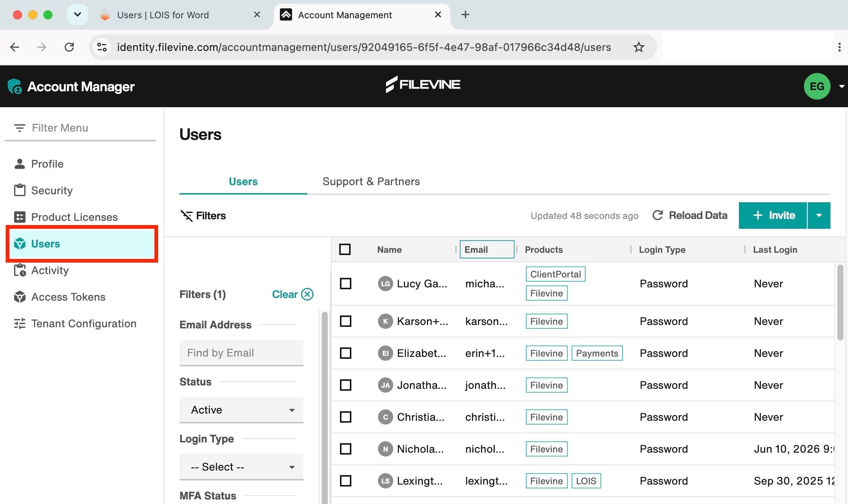Click the browser reload page icon
The height and width of the screenshot is (504, 848).
(x=69, y=47)
